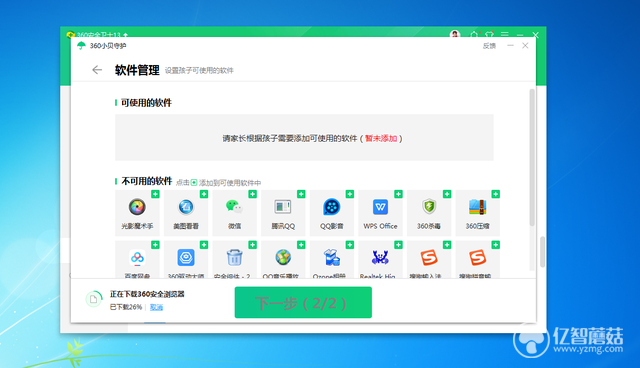Select the 360杀毒 shield icon
Viewport: 640px width, 368px height.
pos(429,206)
